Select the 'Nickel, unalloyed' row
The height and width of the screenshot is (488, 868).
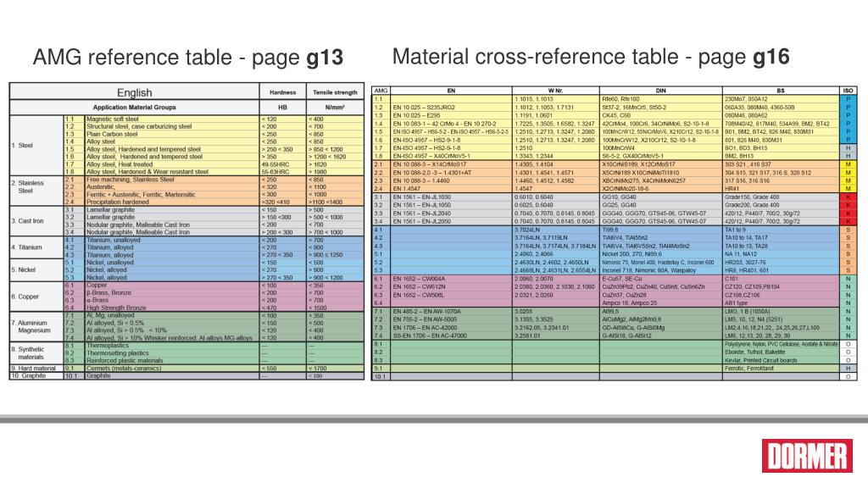[214, 263]
